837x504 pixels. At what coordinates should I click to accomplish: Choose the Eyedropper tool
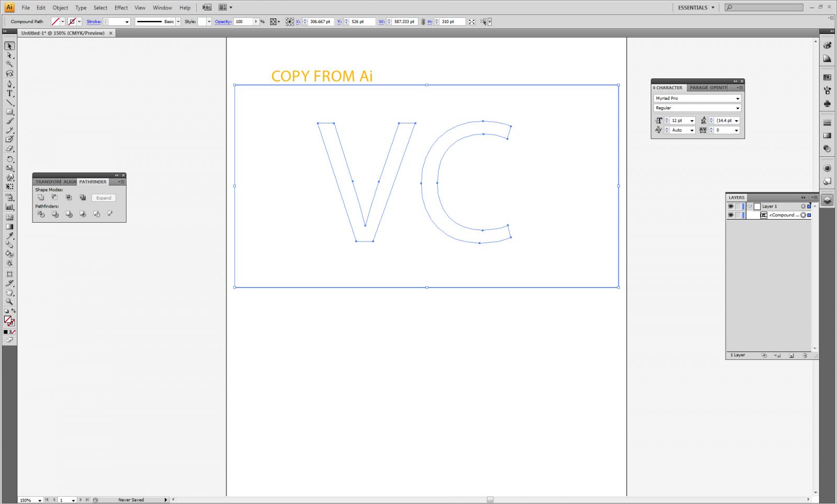pos(9,236)
